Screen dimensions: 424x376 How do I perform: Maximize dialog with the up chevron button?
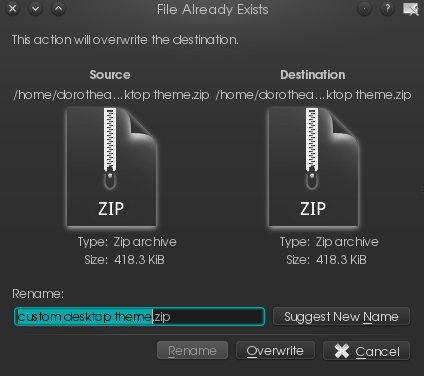(58, 9)
